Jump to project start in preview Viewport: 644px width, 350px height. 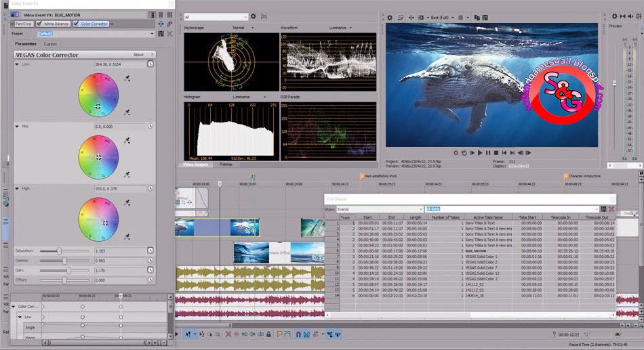[x=504, y=152]
